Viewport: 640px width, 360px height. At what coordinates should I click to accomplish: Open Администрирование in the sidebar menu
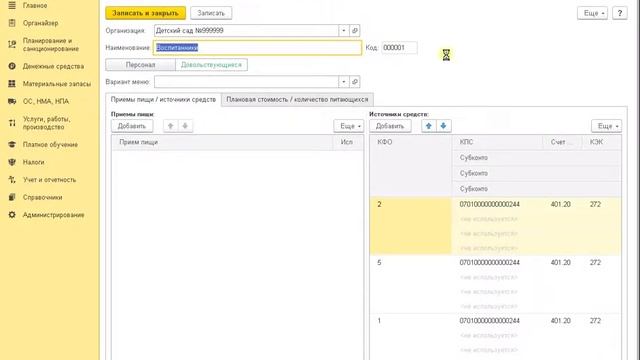[x=53, y=215]
